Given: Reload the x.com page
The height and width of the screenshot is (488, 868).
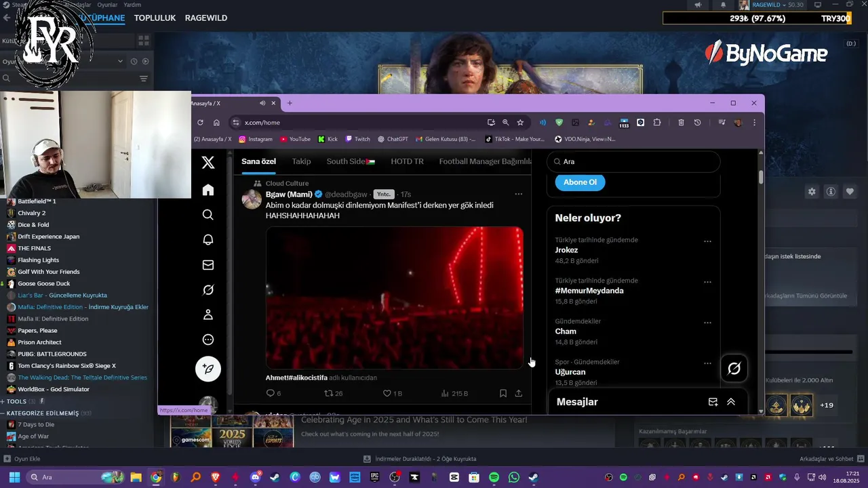Looking at the screenshot, I should coord(200,123).
